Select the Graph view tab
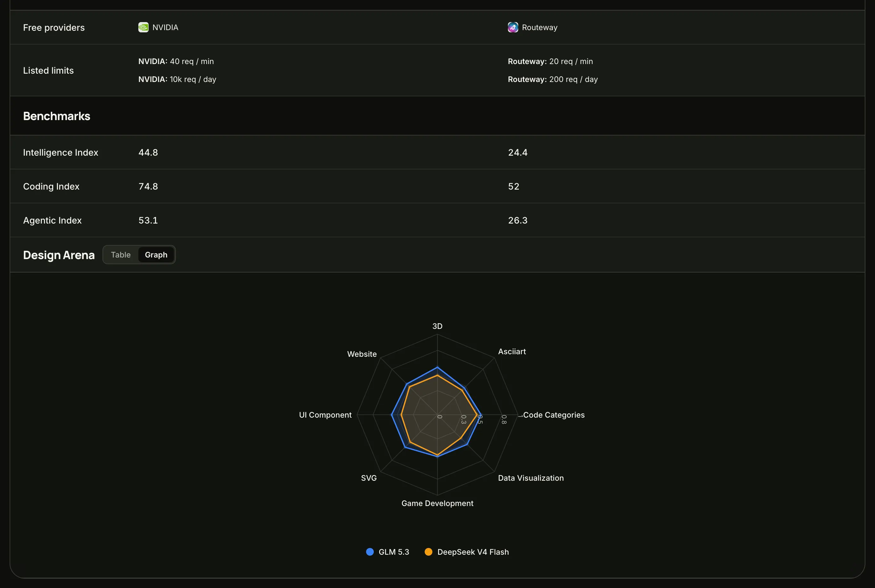This screenshot has height=588, width=875. 156,255
